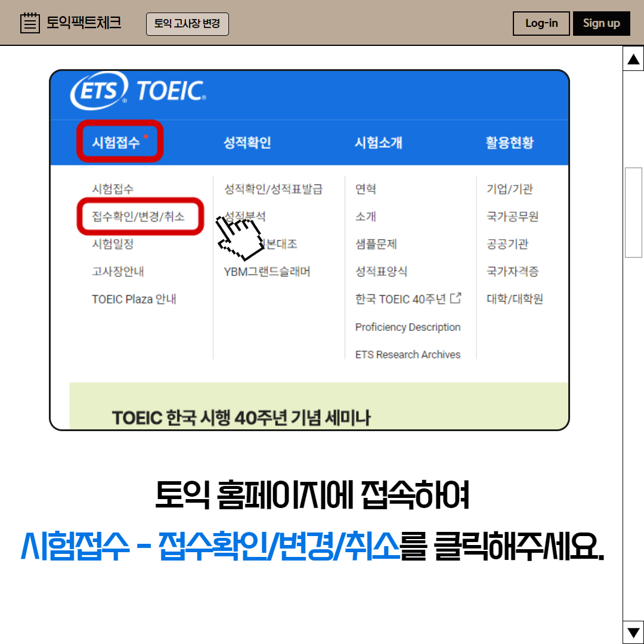Open the 시험소개 menu tab
644x644 pixels.
[379, 143]
